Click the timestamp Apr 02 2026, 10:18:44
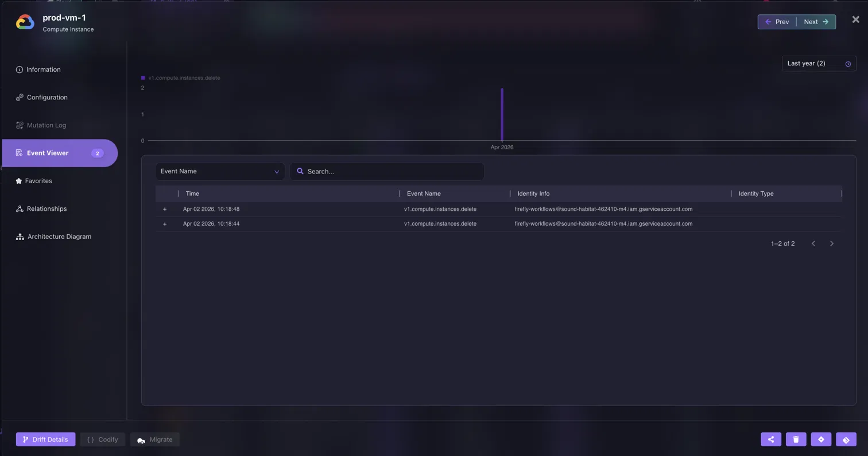The image size is (868, 456). pyautogui.click(x=211, y=224)
